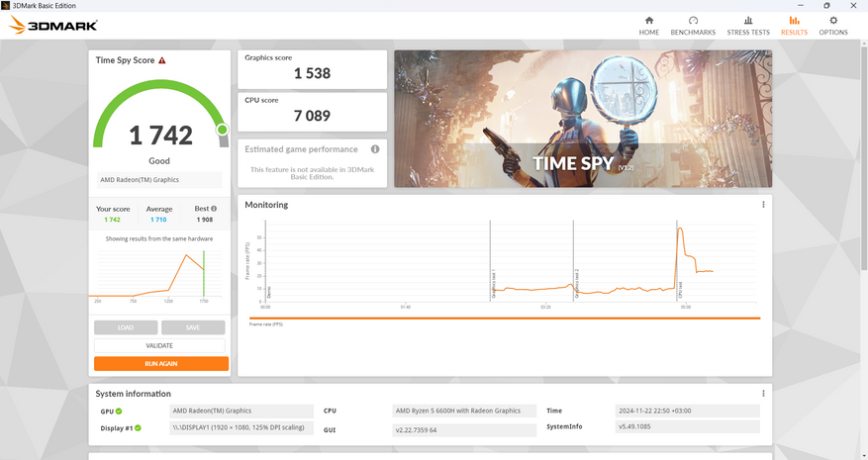Click the VALIDATE button

159,345
